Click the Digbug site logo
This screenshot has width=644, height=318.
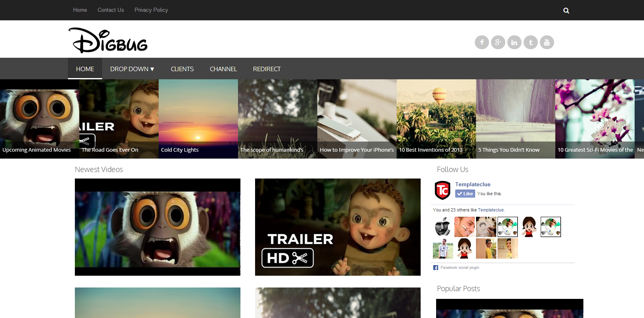click(108, 40)
